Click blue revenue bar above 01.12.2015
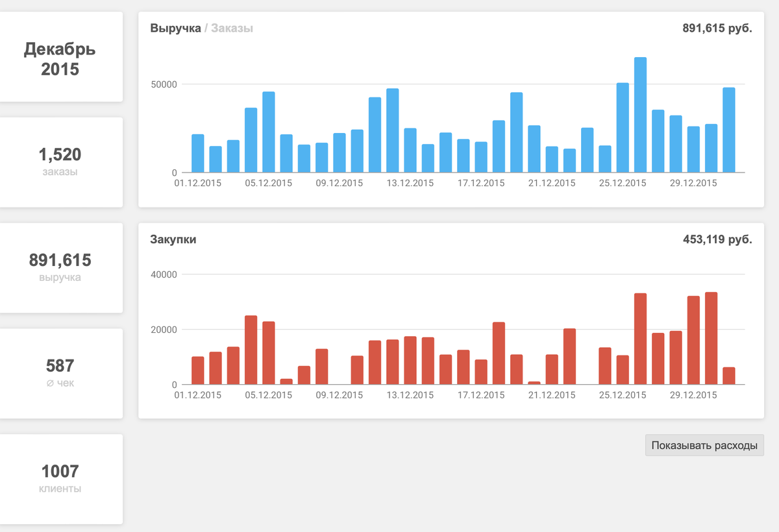Image resolution: width=779 pixels, height=532 pixels. point(198,154)
